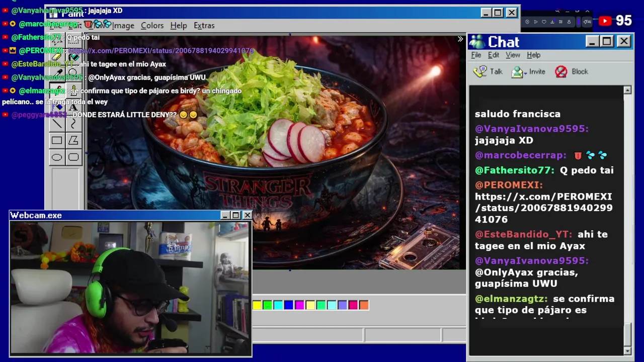Click @marcobecerrap username in Chat window

coord(520,155)
